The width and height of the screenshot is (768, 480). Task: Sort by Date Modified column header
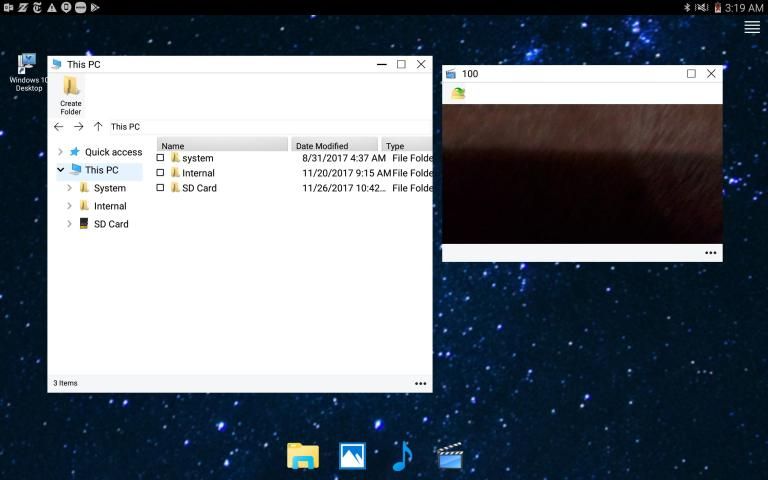click(x=334, y=146)
